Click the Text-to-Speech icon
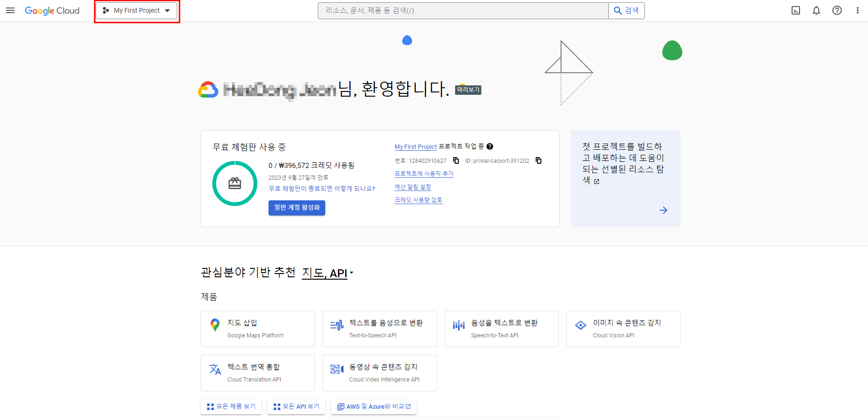 coord(337,325)
